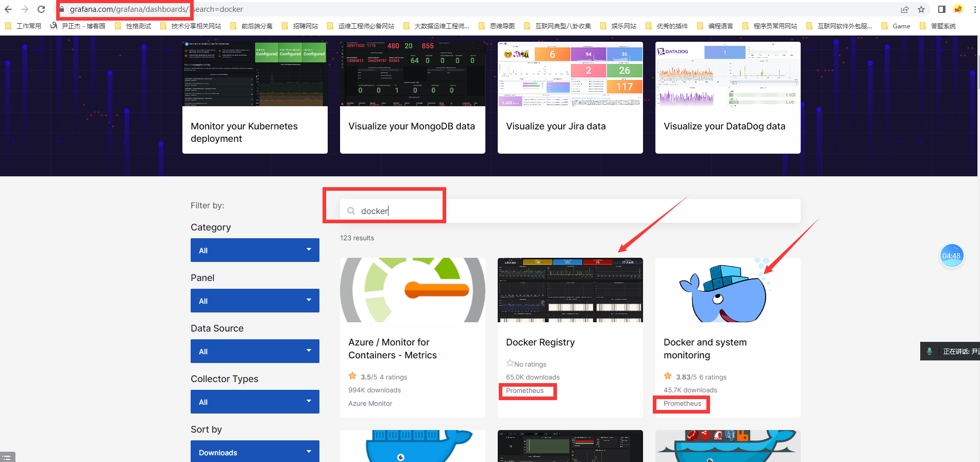The width and height of the screenshot is (980, 462).
Task: Click the Kubernetes dashboard preview thumbnail
Action: pos(255,74)
